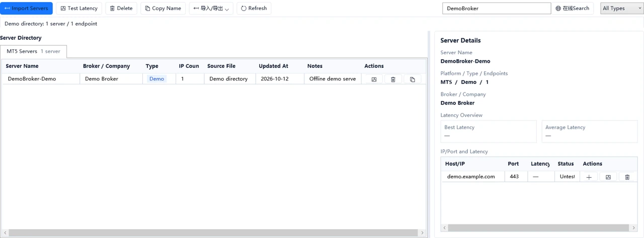
Task: Click the Demo Broker cell in the table
Action: (111, 79)
